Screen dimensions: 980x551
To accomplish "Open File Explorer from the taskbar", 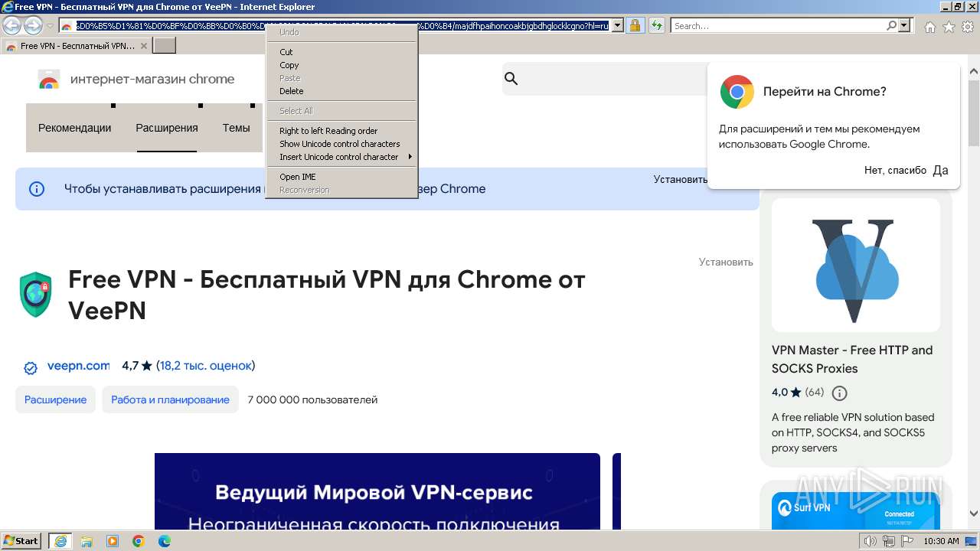I will click(x=87, y=541).
